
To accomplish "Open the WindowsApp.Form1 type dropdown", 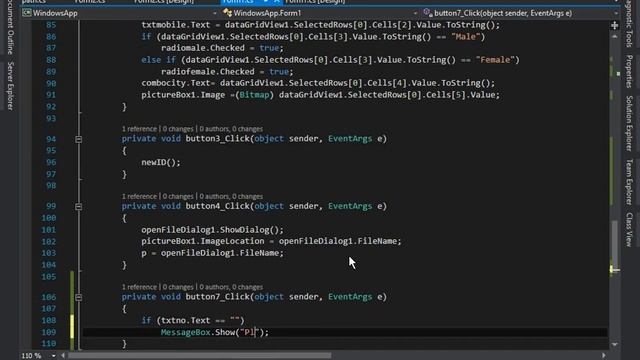I will tap(320, 13).
